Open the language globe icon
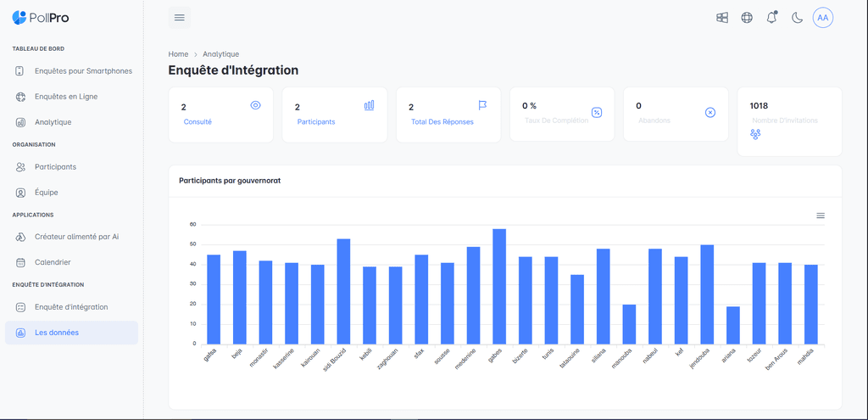The height and width of the screenshot is (420, 868). [747, 17]
